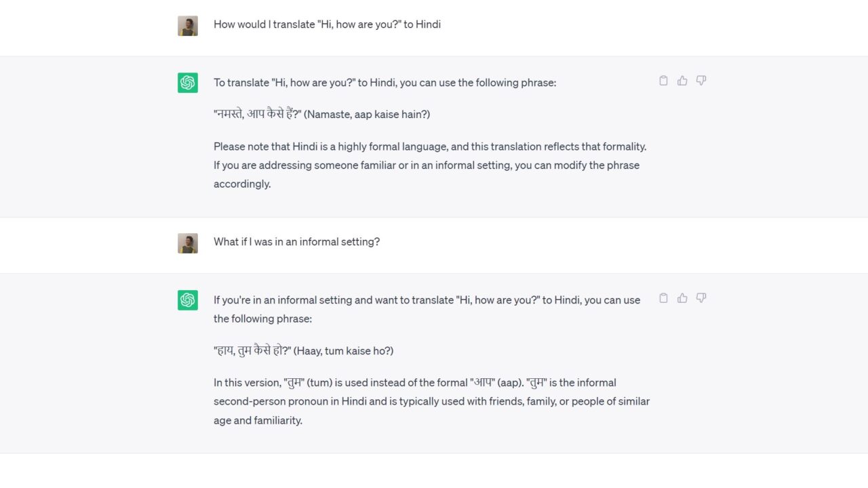Screen dimensions: 868x488
Task: Click the formality note in the first reply
Action: (429, 165)
